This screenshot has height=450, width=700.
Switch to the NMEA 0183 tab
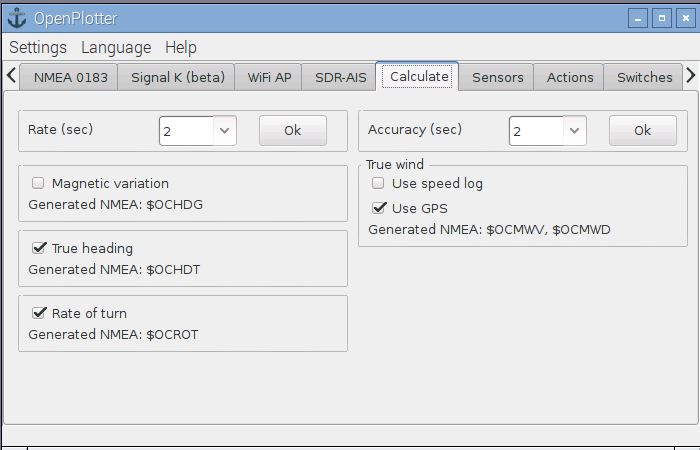pos(69,77)
